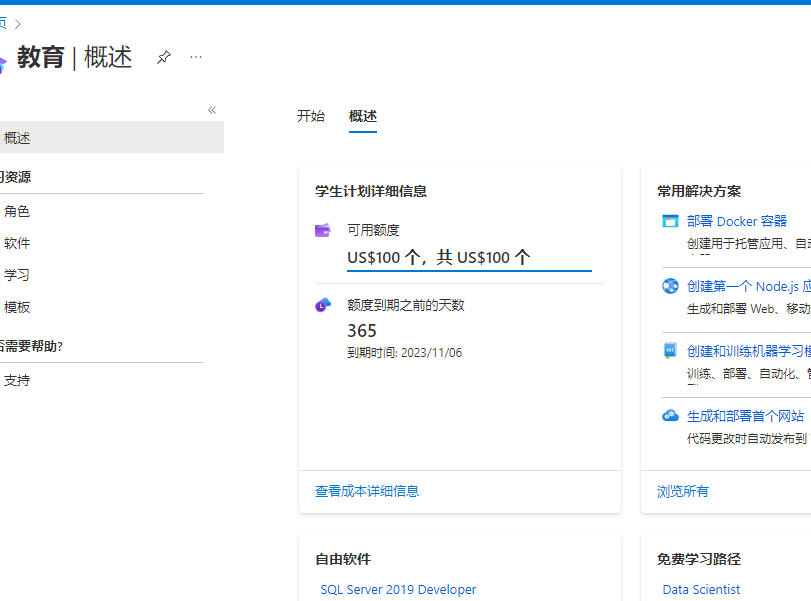This screenshot has height=601, width=811.
Task: Click the Node.js app icon
Action: 670,286
